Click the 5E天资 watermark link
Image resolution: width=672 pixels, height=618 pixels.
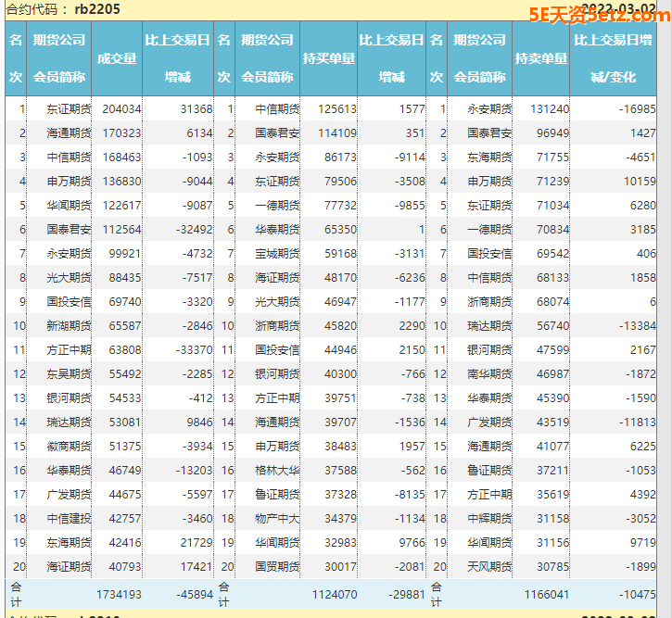(592, 14)
